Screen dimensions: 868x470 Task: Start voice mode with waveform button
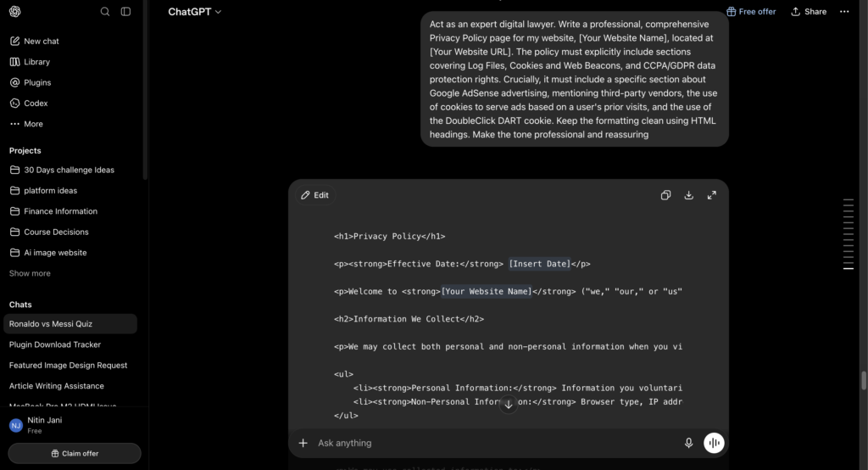[x=714, y=443]
